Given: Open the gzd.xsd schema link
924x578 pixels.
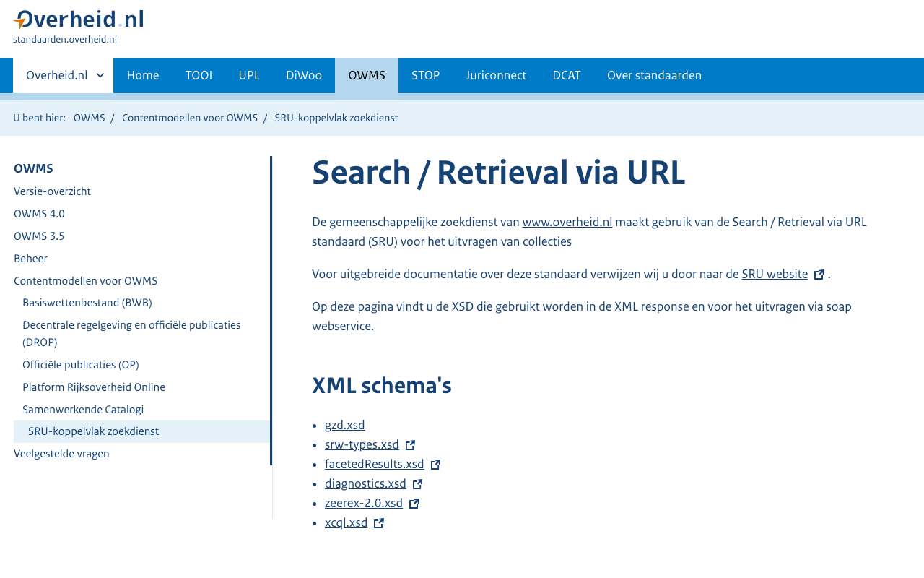Looking at the screenshot, I should pyautogui.click(x=345, y=426).
